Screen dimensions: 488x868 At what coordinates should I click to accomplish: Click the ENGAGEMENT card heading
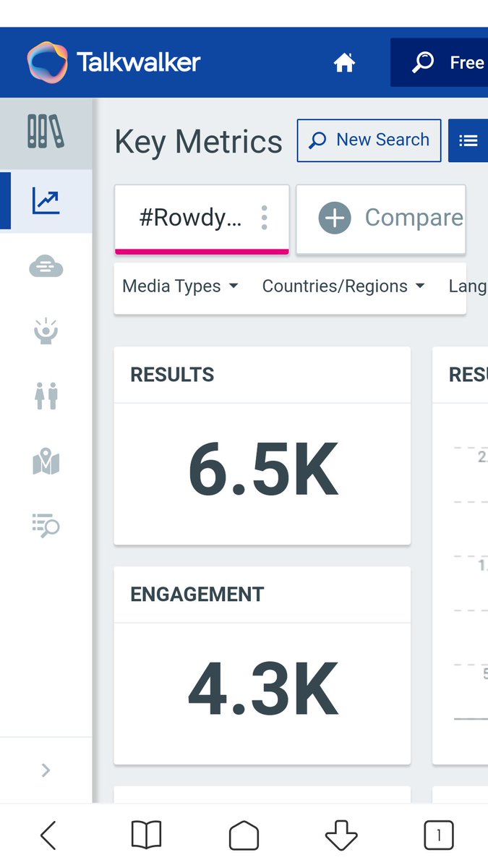[x=197, y=595]
